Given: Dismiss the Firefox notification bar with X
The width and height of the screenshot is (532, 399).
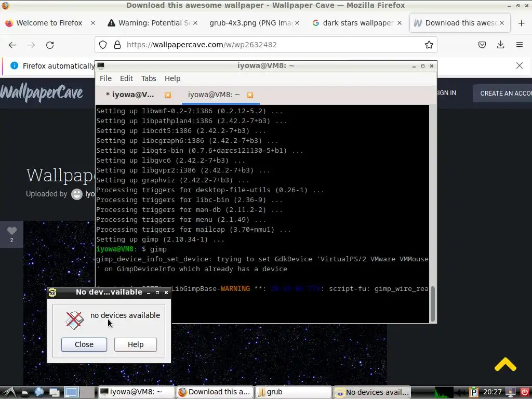Looking at the screenshot, I should (x=520, y=65).
